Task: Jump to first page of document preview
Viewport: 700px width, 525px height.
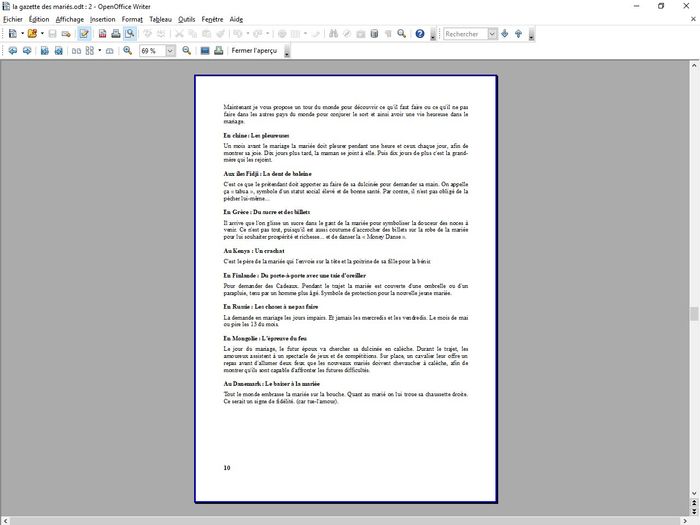Action: click(45, 50)
